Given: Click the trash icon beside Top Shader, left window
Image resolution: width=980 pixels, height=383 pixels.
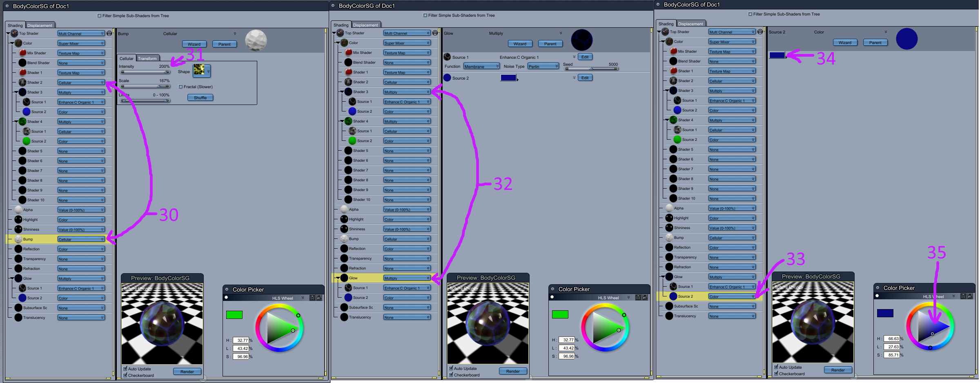Looking at the screenshot, I should point(109,33).
